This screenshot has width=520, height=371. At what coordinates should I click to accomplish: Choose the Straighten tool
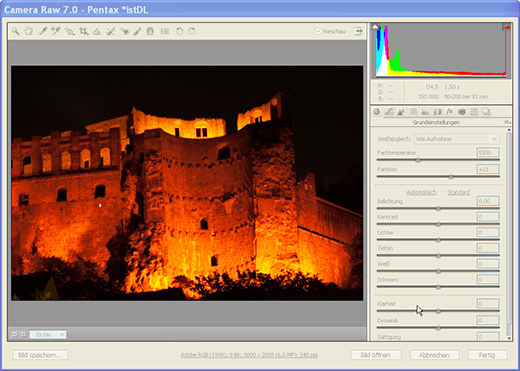coord(97,31)
